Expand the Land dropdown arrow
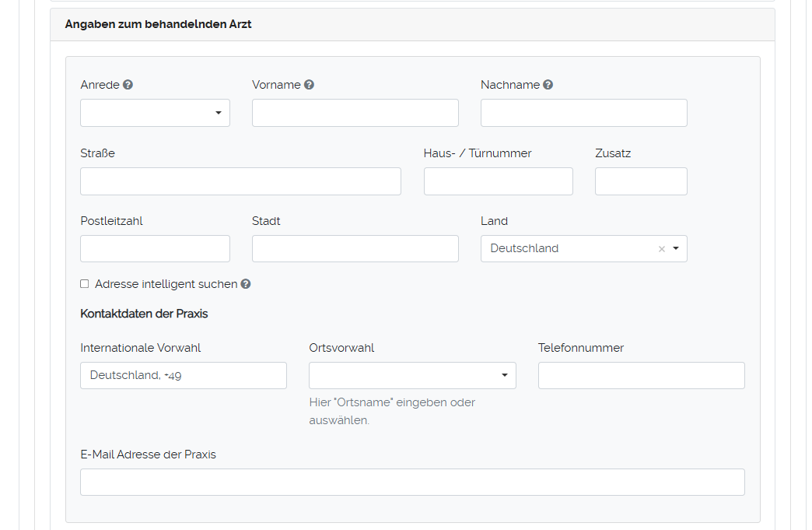 (x=676, y=249)
